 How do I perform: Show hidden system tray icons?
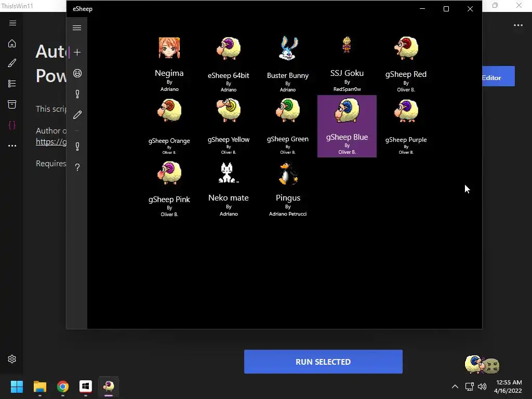click(x=455, y=387)
